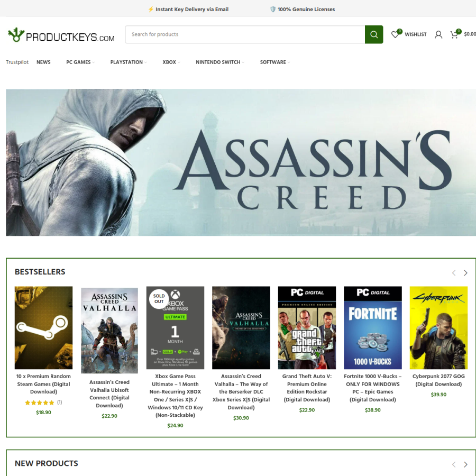Show next Bestsellers with right arrow

click(465, 273)
